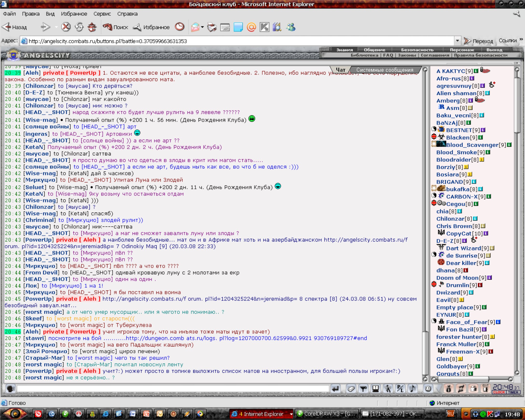Open Знания game menu section
The image size is (525, 420).
point(345,50)
